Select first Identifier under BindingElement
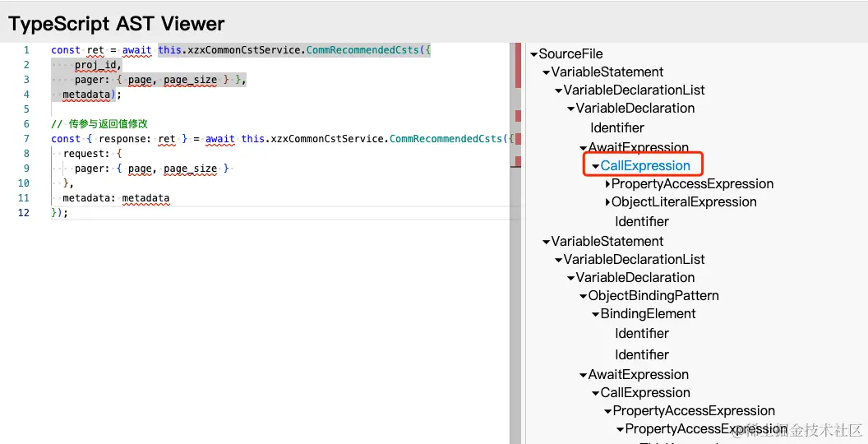868x444 pixels. (x=642, y=333)
